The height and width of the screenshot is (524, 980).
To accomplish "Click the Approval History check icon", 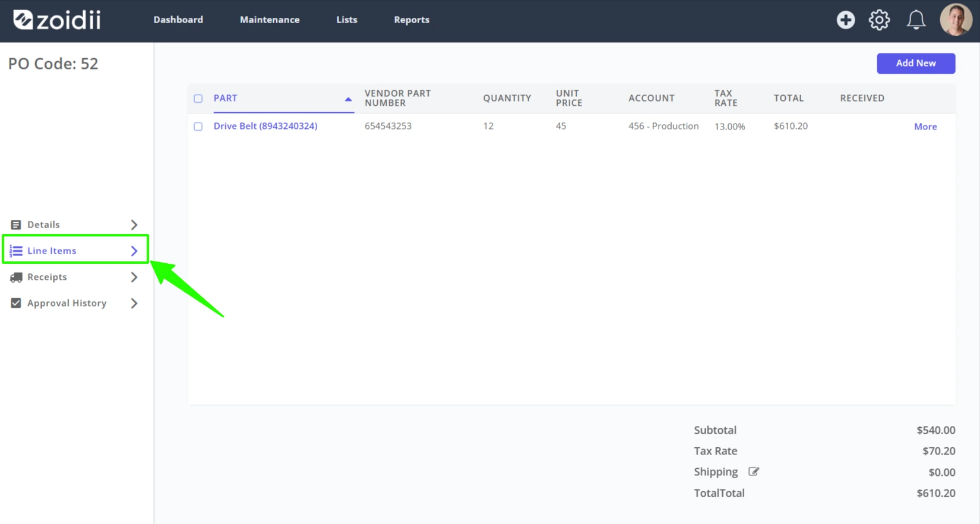I will click(x=16, y=303).
